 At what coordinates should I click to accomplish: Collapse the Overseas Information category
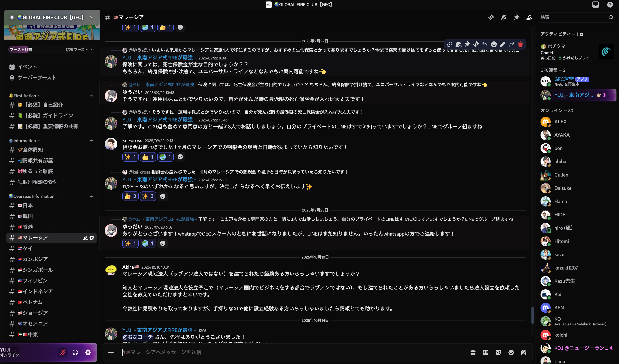(x=34, y=197)
